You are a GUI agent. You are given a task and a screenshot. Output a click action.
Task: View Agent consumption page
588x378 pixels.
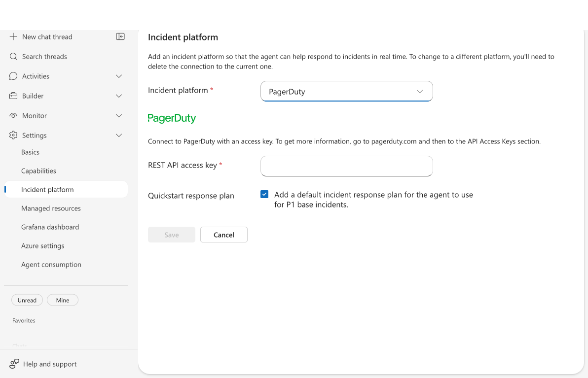click(x=51, y=265)
